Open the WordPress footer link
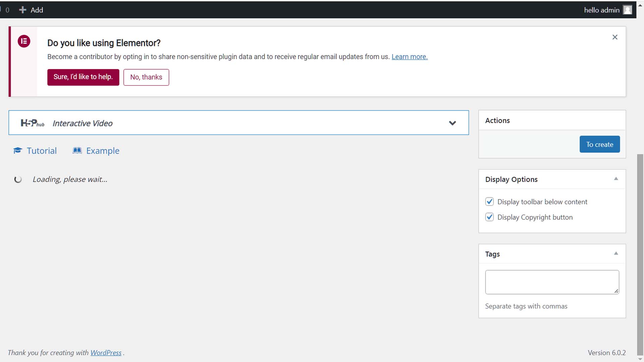Image resolution: width=644 pixels, height=362 pixels. pos(106,353)
